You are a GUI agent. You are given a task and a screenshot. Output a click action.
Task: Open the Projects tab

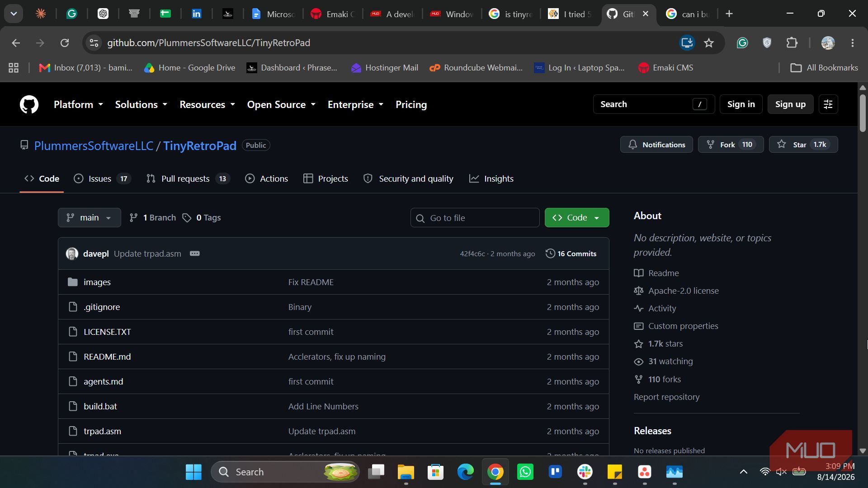pyautogui.click(x=325, y=179)
